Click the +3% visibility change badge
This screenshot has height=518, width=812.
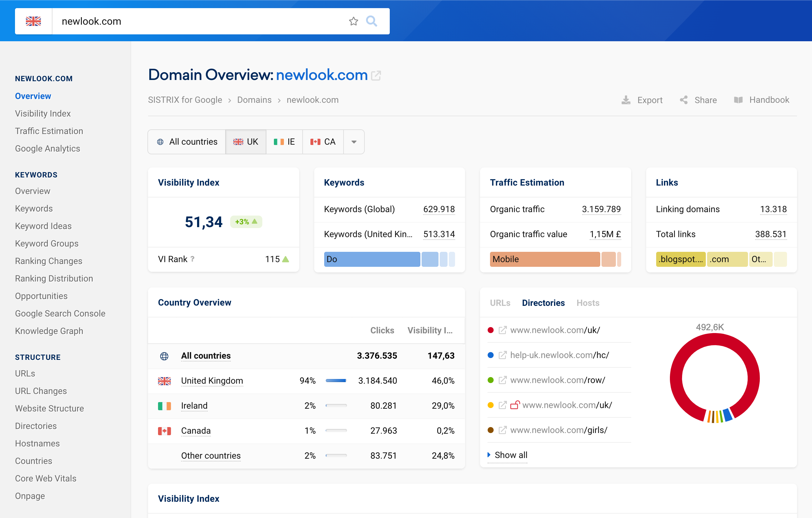point(246,222)
